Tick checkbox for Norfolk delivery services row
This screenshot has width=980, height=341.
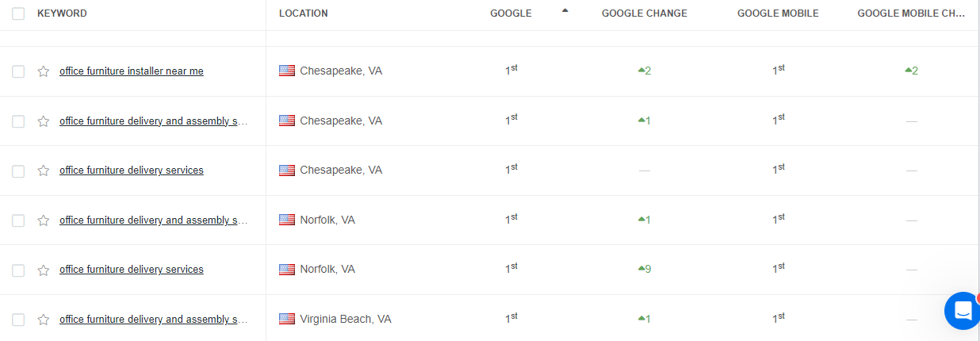[18, 270]
